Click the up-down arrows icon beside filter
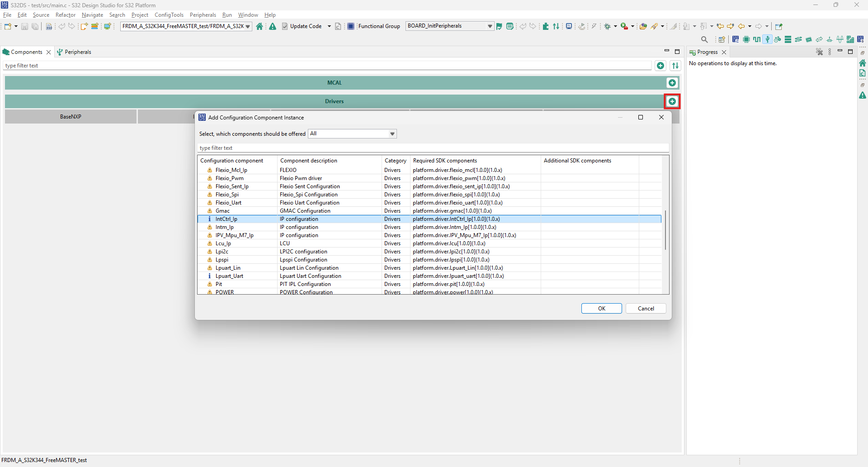868x467 pixels. tap(675, 66)
